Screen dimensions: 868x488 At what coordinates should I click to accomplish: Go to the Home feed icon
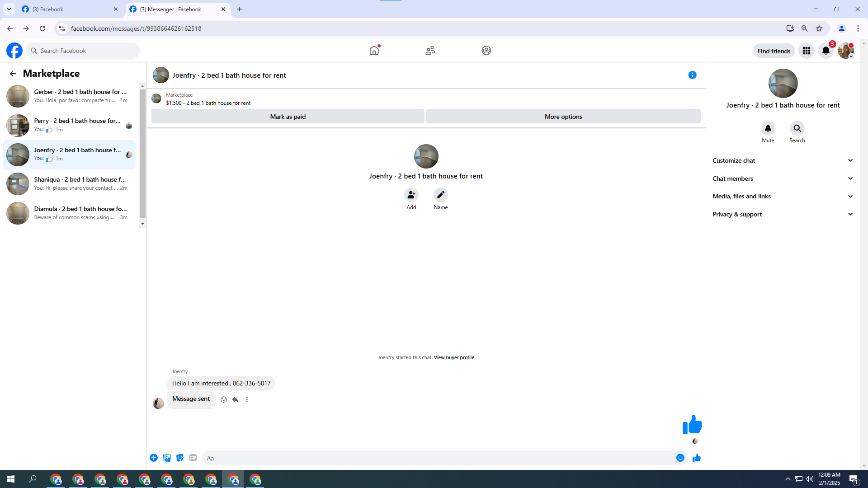coord(374,51)
